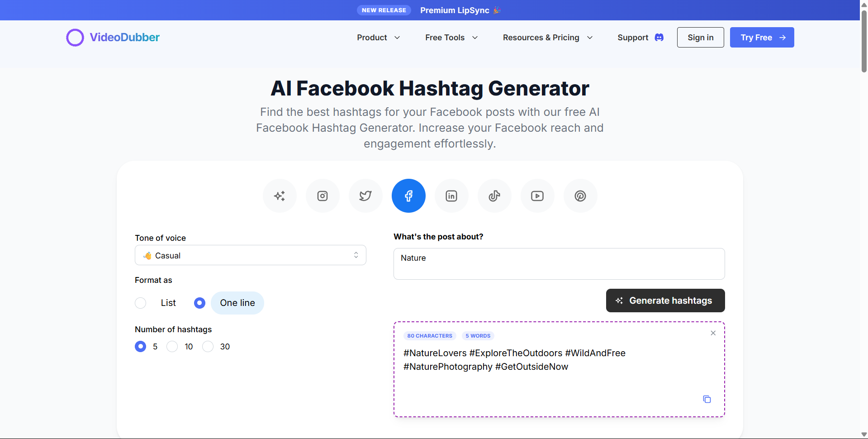Select the YouTube platform icon
Viewport: 868px width, 439px height.
(537, 196)
